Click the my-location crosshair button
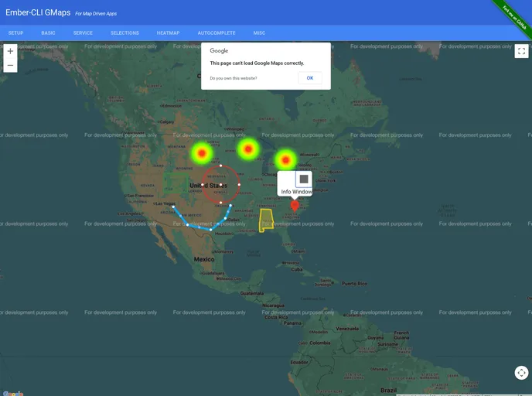This screenshot has width=532, height=396. click(x=521, y=373)
